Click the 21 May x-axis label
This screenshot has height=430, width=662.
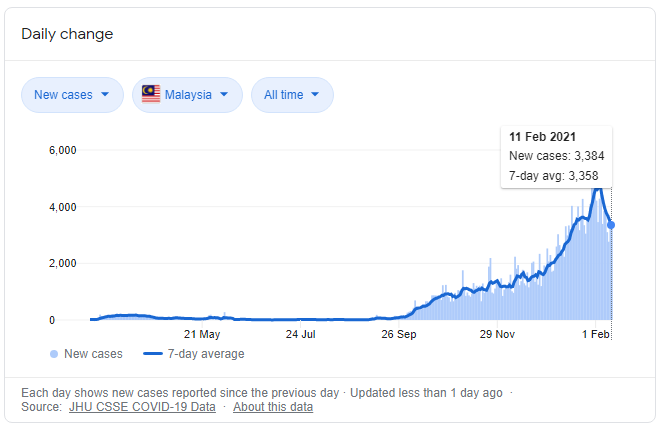202,334
